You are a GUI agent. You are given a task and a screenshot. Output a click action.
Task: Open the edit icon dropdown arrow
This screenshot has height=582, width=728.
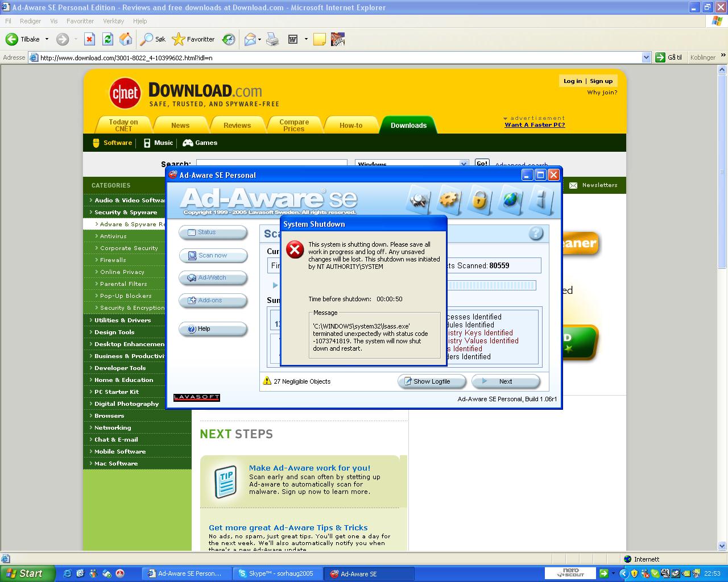point(306,39)
